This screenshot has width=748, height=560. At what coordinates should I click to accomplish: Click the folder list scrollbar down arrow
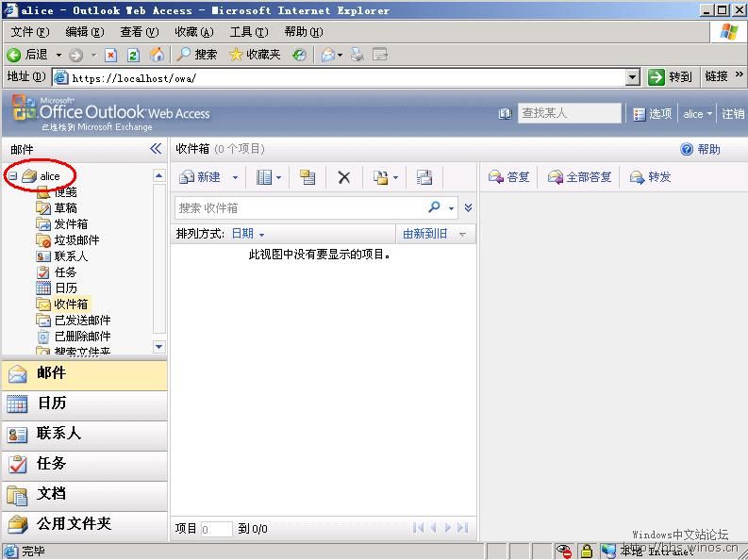158,347
